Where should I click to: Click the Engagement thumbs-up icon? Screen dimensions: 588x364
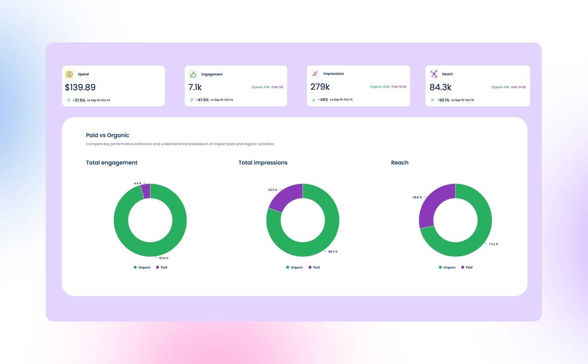[193, 74]
